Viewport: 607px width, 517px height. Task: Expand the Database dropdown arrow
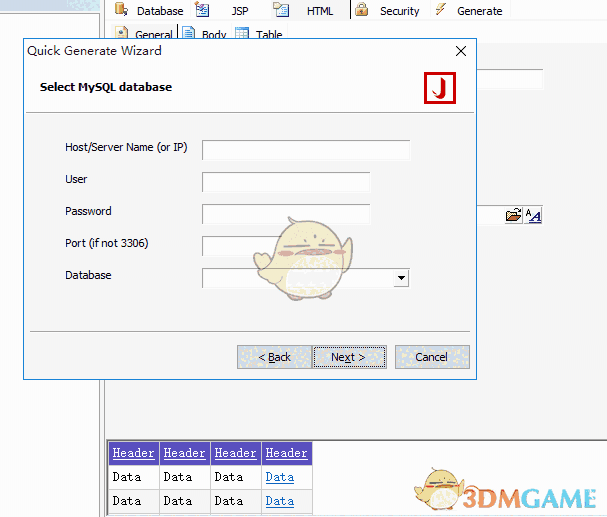pos(401,278)
